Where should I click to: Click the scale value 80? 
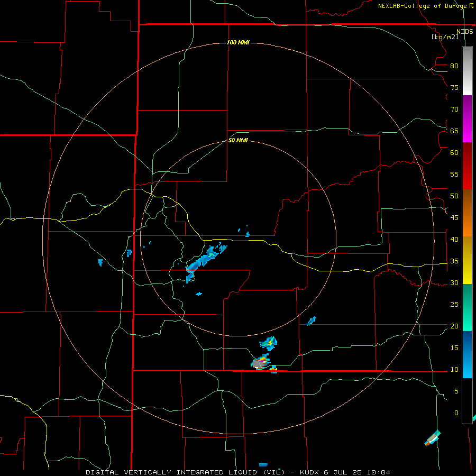click(x=454, y=66)
